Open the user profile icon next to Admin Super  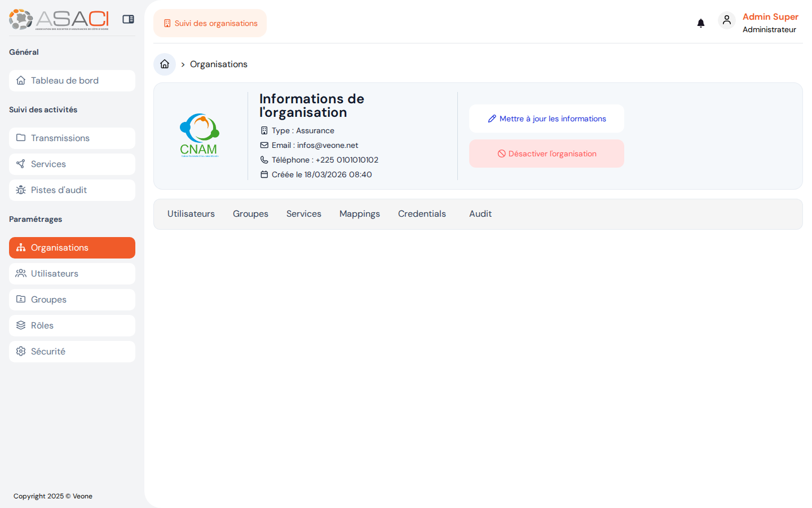(x=727, y=20)
